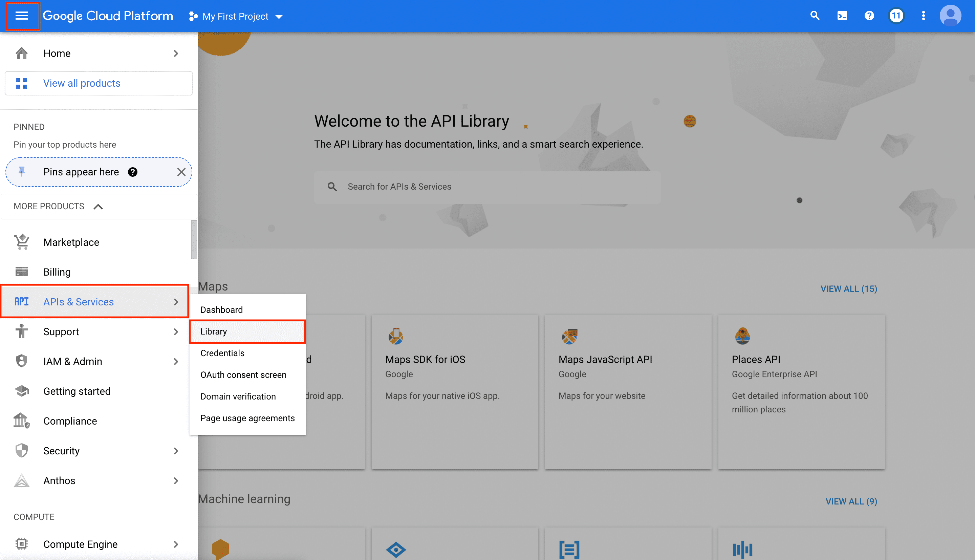Select Domain verification entry

247,396
